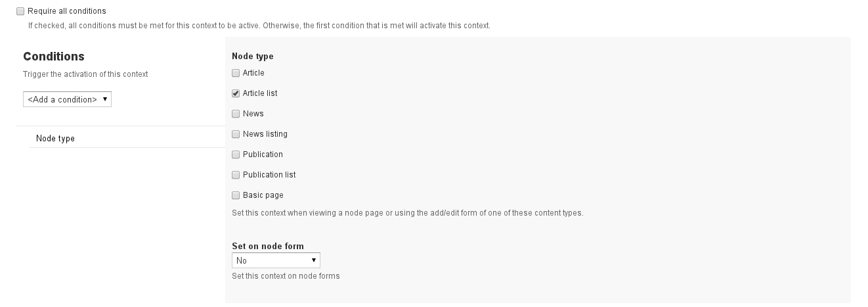Viewport: 868px width, 307px height.
Task: Open the Set on node form dropdown
Action: (276, 261)
